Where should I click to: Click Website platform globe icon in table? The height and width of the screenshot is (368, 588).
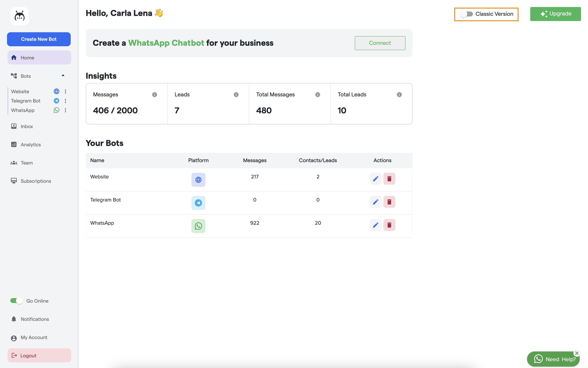point(198,180)
